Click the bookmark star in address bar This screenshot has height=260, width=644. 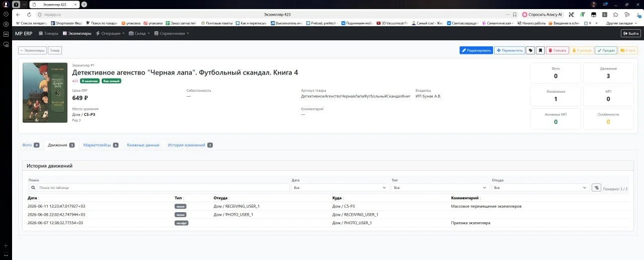(514, 15)
